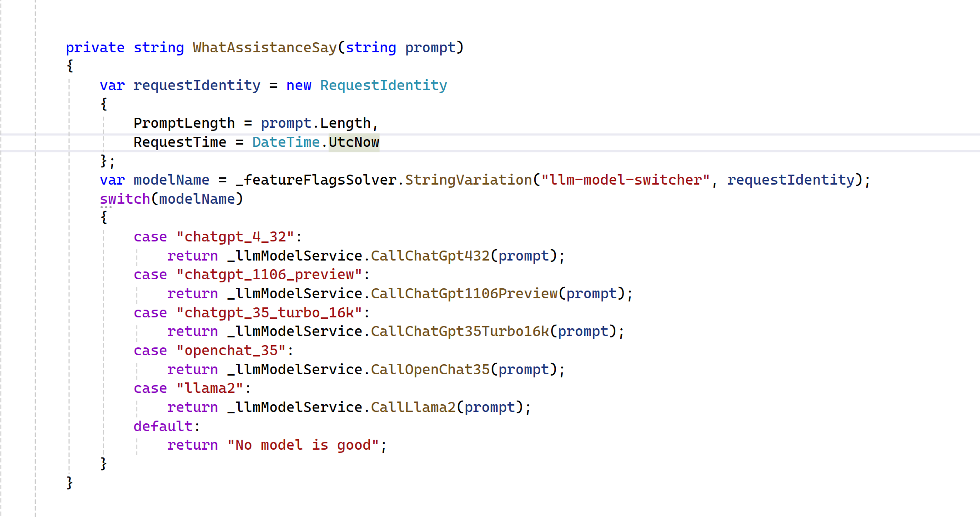Click the "chatgpt_35_turbo_16k" case string
Image resolution: width=980 pixels, height=517 pixels.
pos(269,313)
